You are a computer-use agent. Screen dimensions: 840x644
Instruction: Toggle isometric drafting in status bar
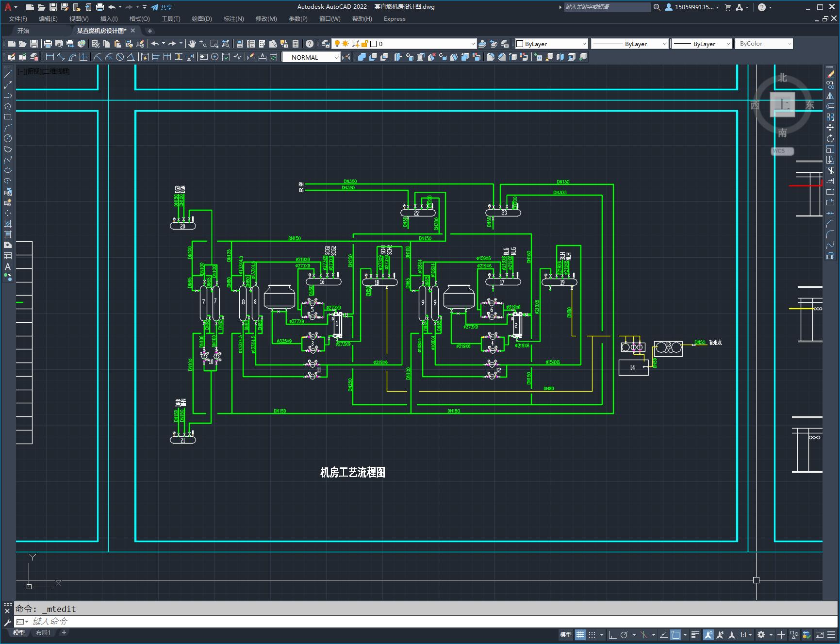[x=643, y=634]
